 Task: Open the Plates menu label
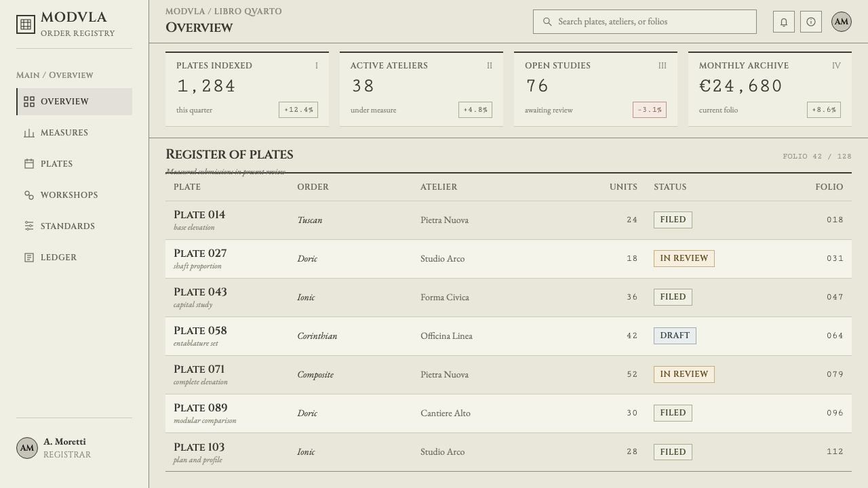coord(56,164)
